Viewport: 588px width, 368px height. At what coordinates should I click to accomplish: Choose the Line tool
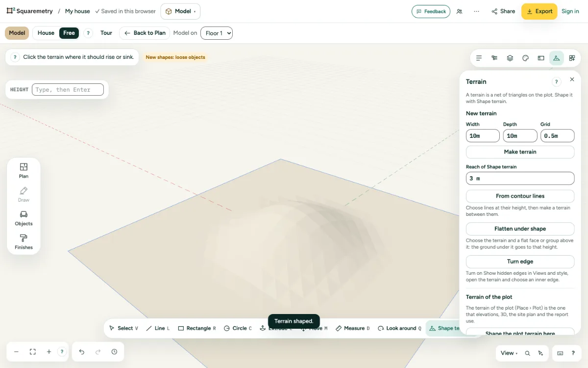[x=158, y=328]
